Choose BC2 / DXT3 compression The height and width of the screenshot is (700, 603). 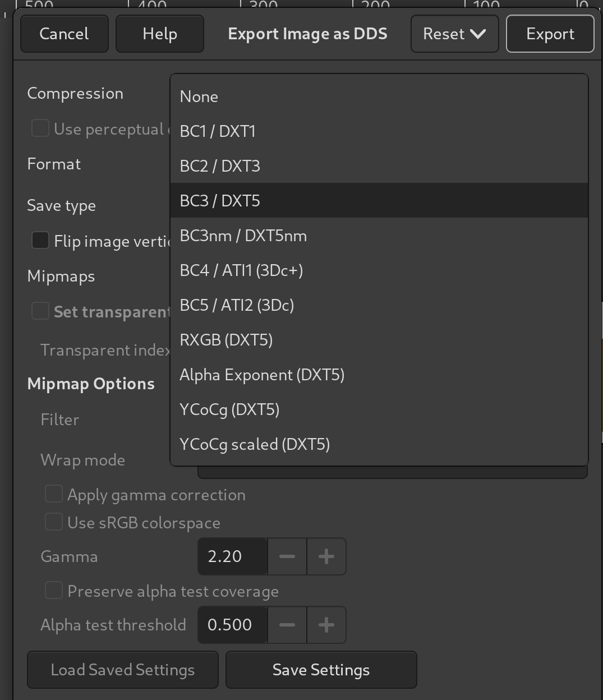[379, 166]
